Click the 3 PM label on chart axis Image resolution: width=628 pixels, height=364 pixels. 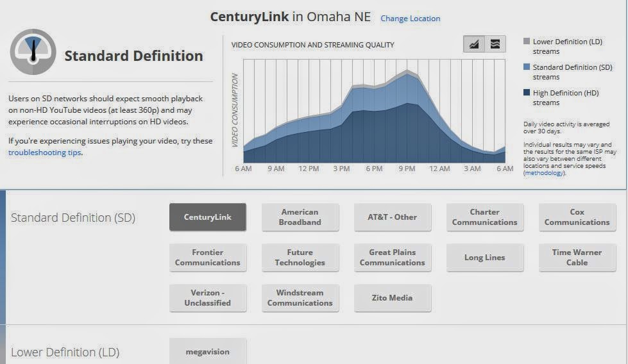tap(341, 169)
